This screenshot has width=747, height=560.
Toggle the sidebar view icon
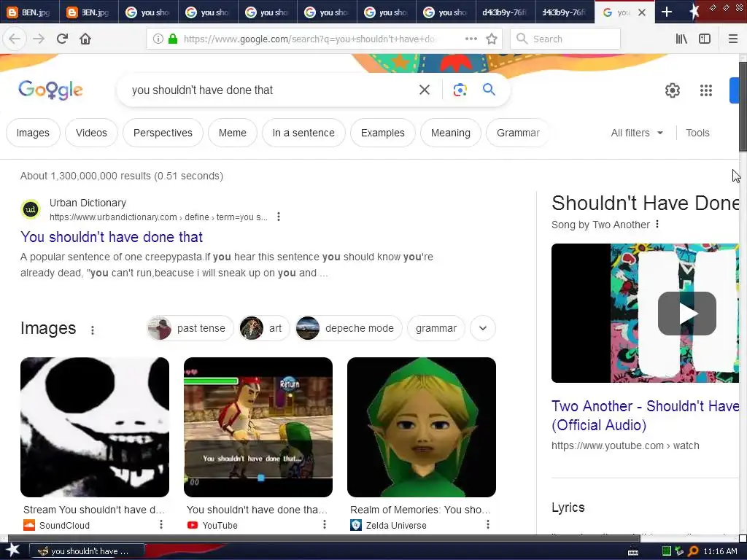(x=705, y=39)
